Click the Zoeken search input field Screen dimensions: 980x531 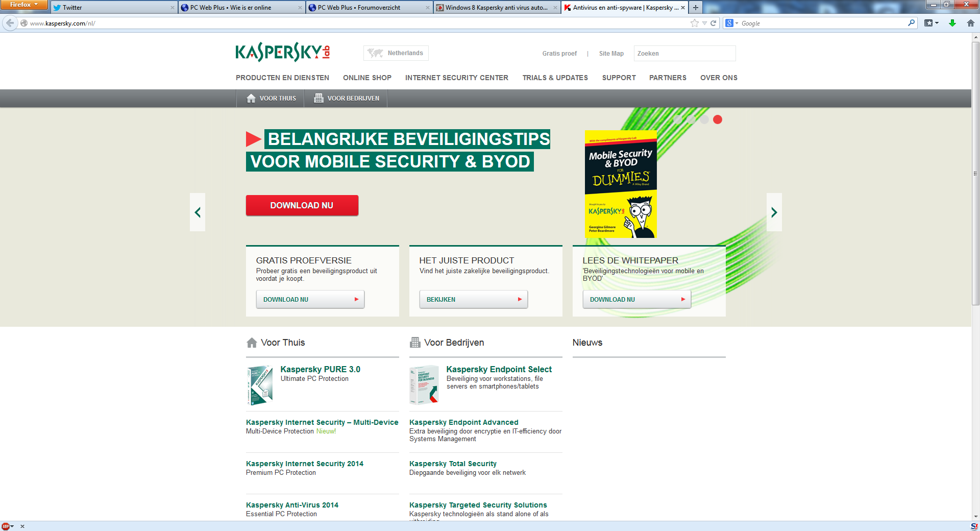click(x=684, y=54)
